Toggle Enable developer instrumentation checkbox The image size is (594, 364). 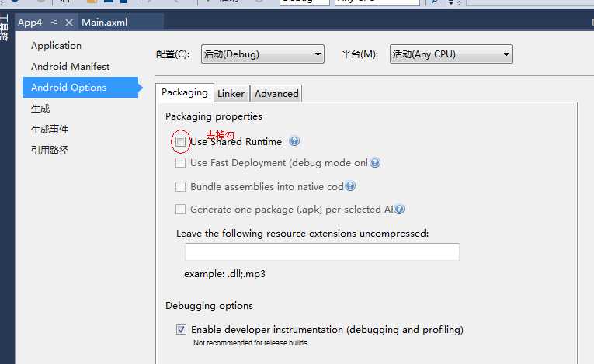tap(181, 330)
